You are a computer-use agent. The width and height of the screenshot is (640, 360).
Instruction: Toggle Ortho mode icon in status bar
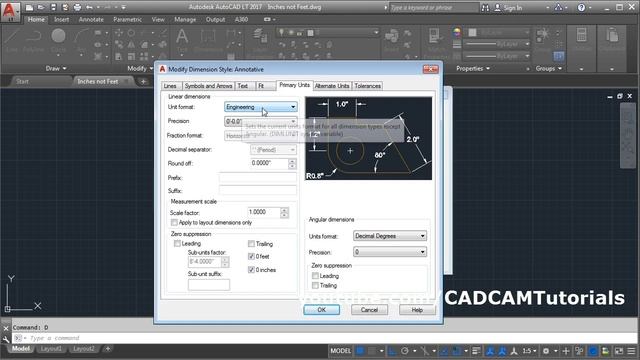[x=392, y=351]
